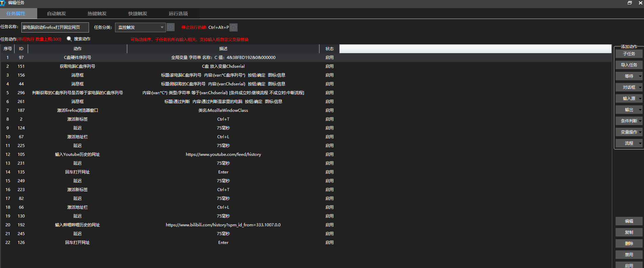
Task: Click the gear icon beside 任务分类 dropdown
Action: click(x=171, y=27)
